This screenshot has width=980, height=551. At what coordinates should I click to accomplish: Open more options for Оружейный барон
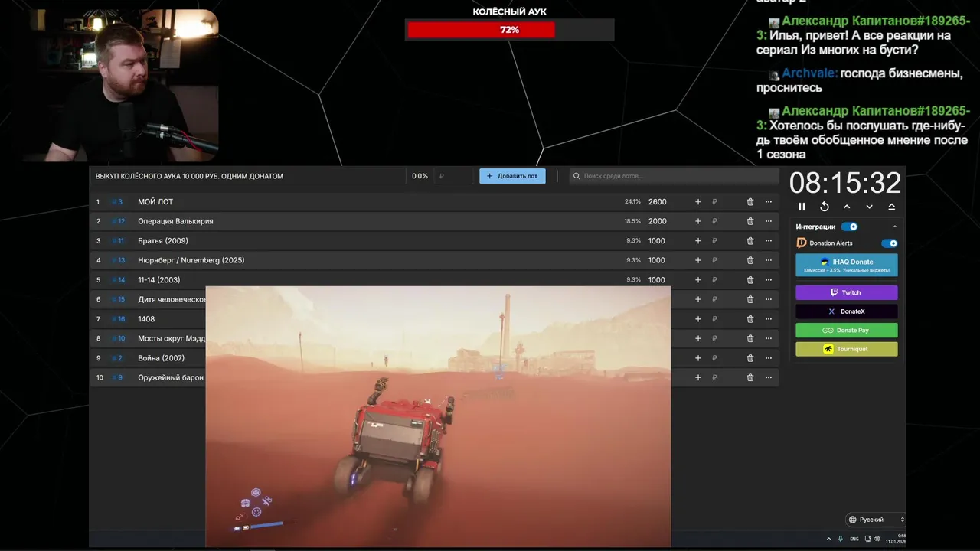[x=769, y=377]
